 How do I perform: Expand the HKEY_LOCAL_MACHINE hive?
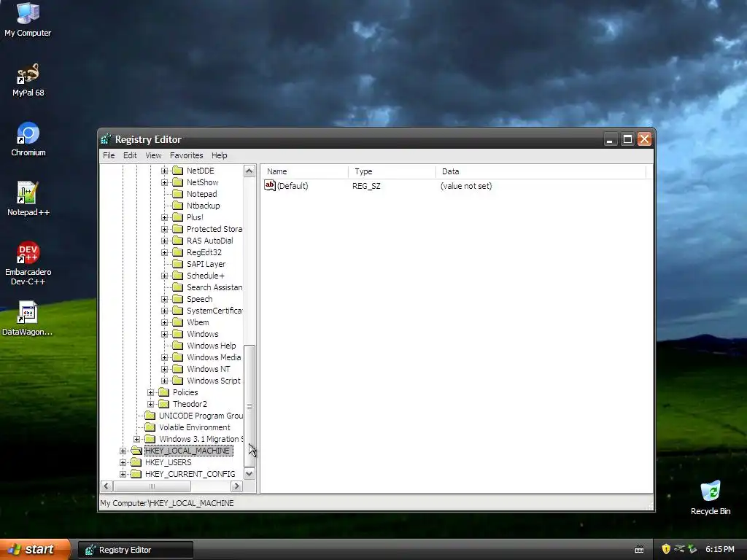(123, 451)
